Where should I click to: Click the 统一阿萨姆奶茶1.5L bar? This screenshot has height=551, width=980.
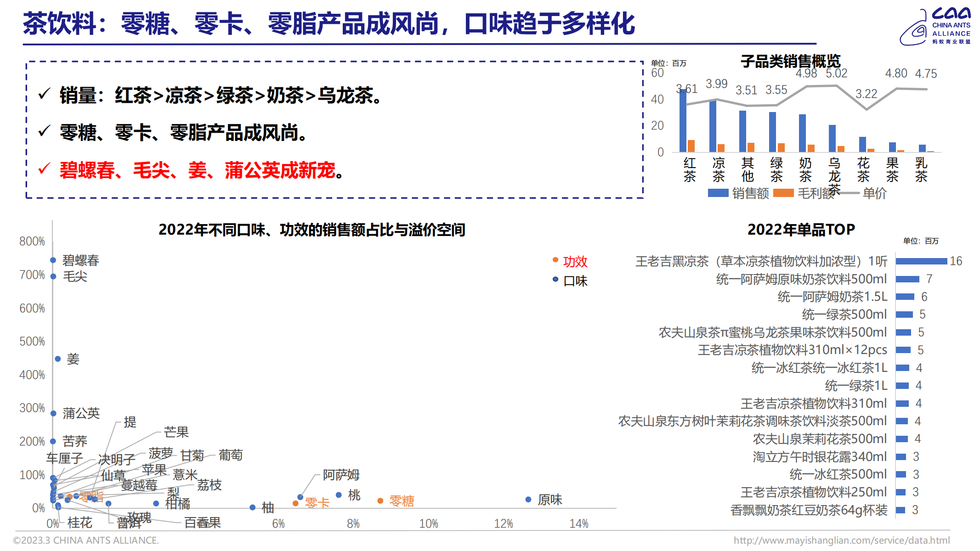(x=905, y=297)
